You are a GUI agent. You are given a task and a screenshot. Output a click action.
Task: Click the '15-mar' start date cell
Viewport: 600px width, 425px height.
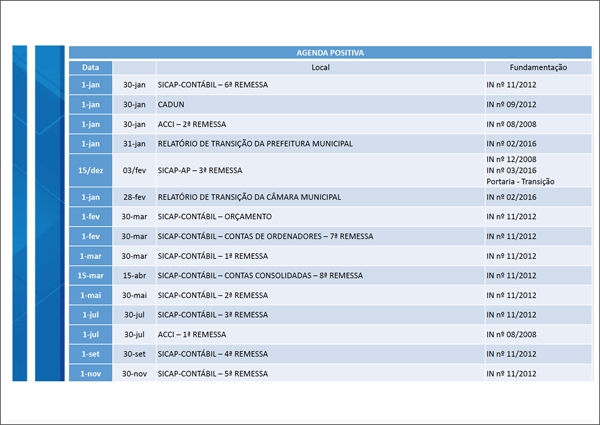pyautogui.click(x=90, y=275)
